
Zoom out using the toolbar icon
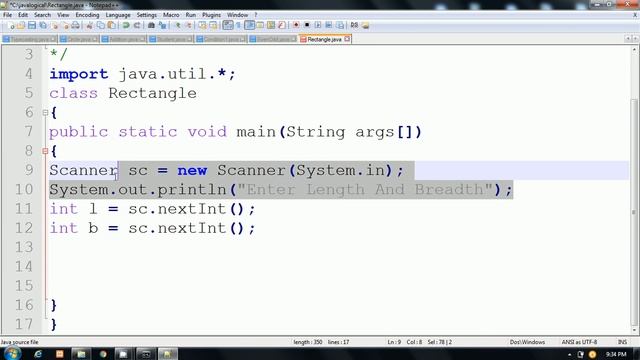click(188, 25)
